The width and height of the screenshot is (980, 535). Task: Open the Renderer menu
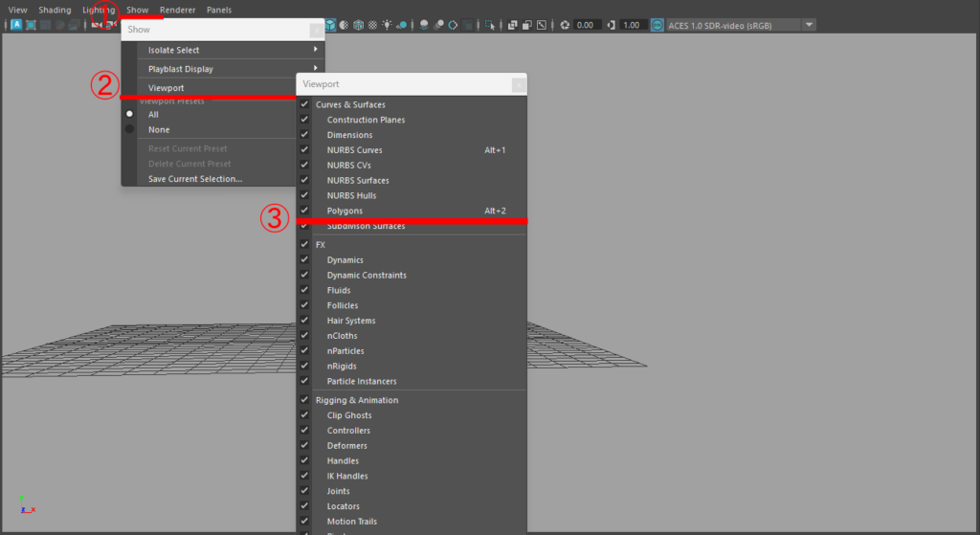(x=178, y=10)
